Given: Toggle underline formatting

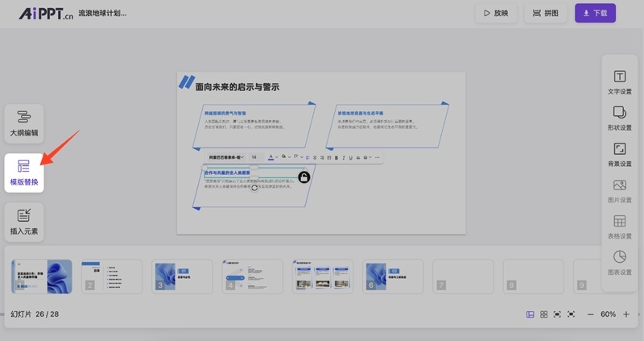Looking at the screenshot, I should coord(351,157).
